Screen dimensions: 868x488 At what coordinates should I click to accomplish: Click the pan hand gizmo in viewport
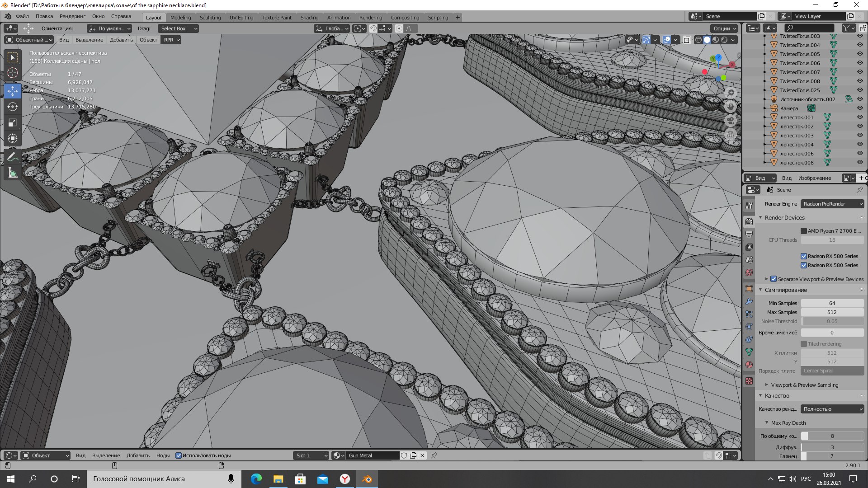[731, 107]
